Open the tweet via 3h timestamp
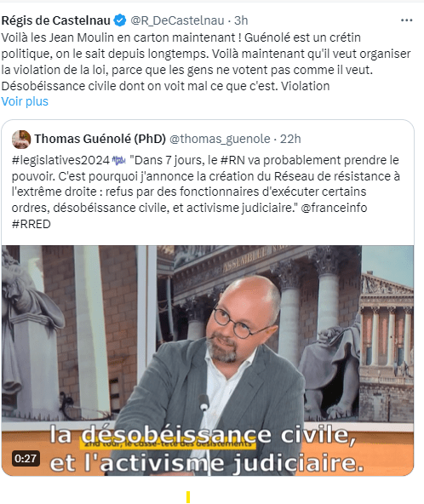The height and width of the screenshot is (504, 424). click(x=241, y=20)
